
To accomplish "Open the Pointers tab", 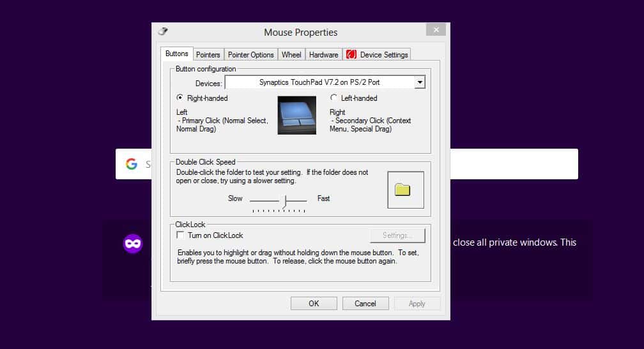I will [x=208, y=55].
